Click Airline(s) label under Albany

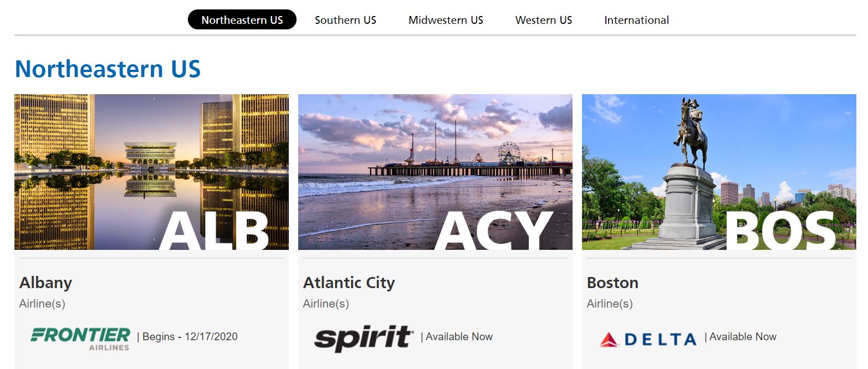[42, 304]
